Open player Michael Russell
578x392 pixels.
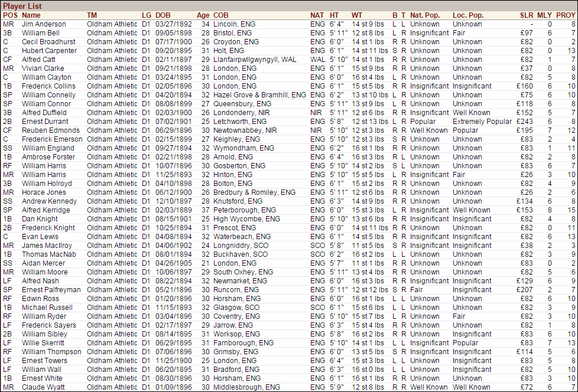tap(47, 308)
